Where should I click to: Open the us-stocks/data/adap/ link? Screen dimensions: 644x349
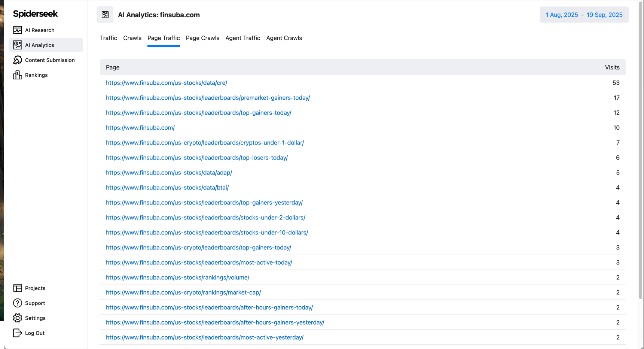tap(169, 173)
